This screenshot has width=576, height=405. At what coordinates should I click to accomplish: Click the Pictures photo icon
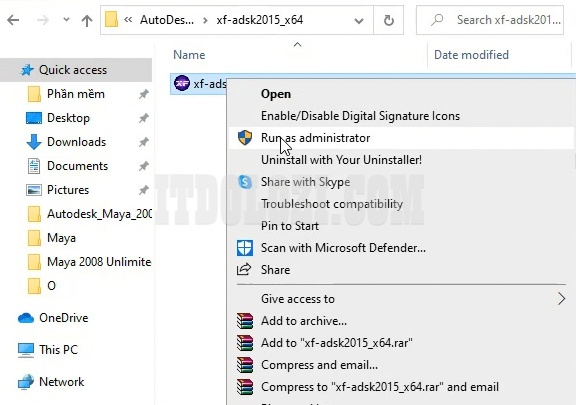34,190
